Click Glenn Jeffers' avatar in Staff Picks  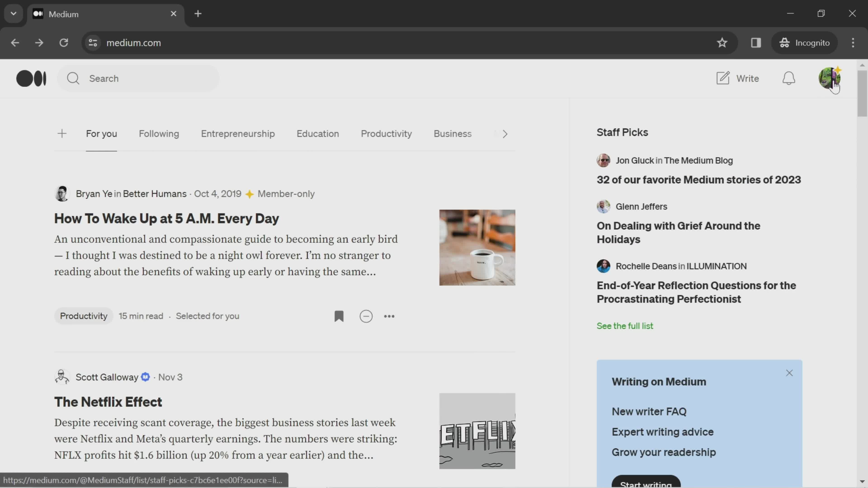[x=603, y=206]
